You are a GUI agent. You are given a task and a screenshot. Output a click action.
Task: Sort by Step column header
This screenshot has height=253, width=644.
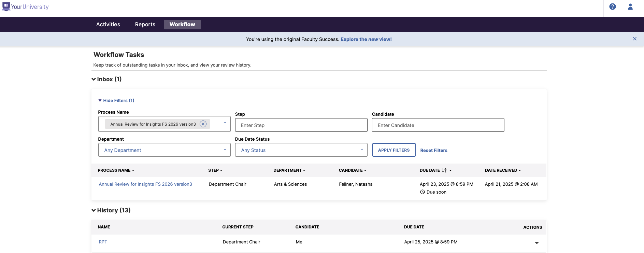(215, 170)
